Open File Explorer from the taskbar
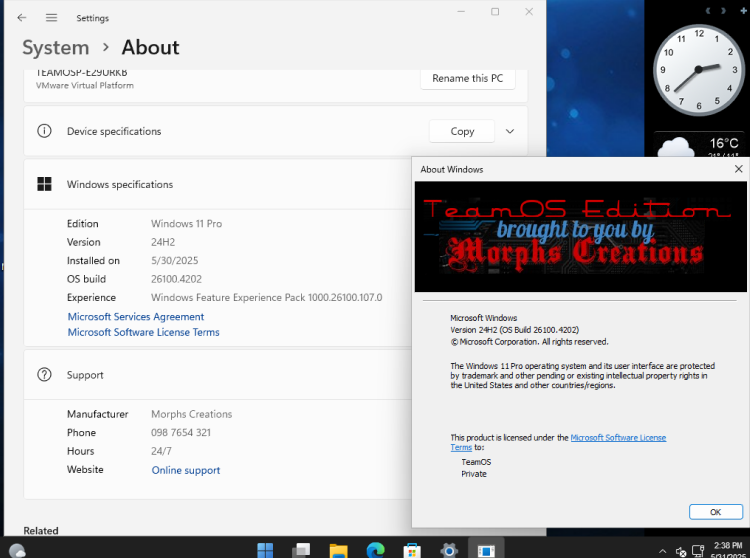 [x=338, y=550]
